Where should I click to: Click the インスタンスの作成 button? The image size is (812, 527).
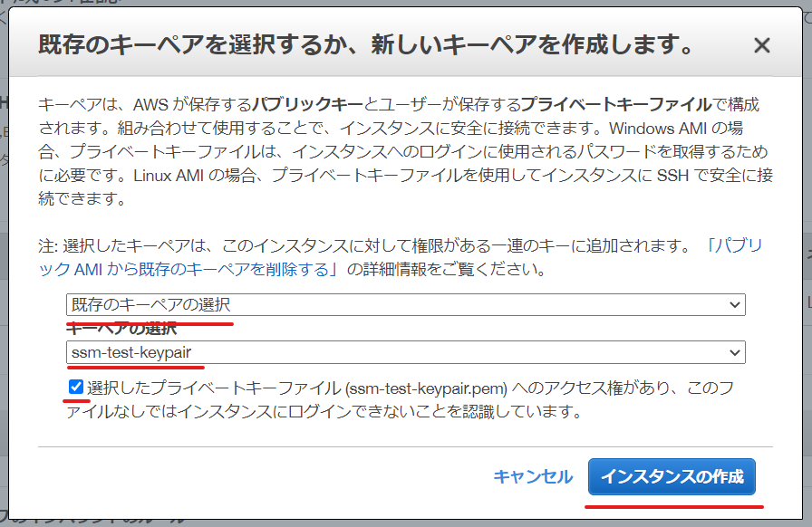(x=672, y=477)
